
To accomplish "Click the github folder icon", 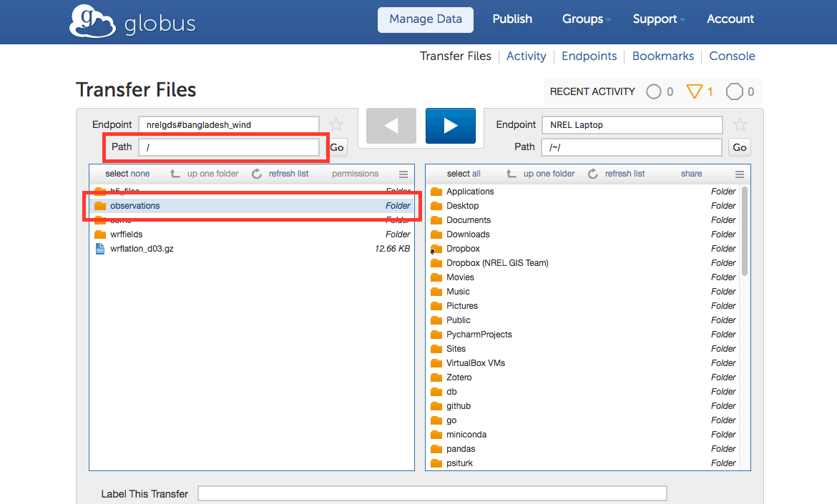I will [436, 406].
